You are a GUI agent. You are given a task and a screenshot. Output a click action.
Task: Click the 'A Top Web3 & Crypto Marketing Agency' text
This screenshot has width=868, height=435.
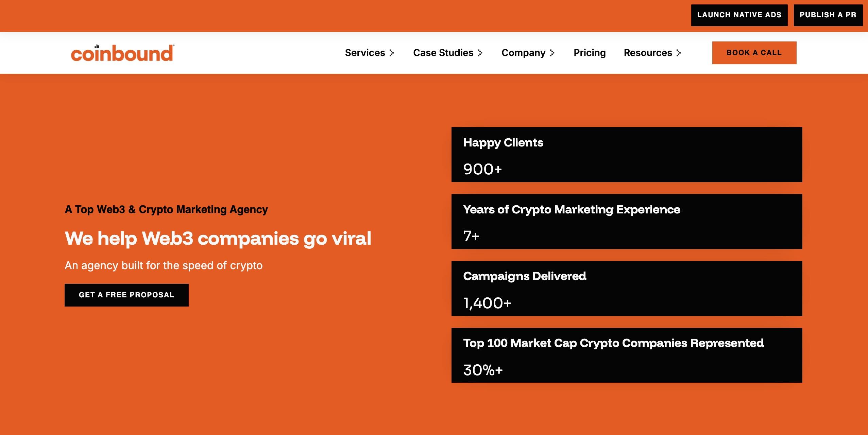coord(166,209)
